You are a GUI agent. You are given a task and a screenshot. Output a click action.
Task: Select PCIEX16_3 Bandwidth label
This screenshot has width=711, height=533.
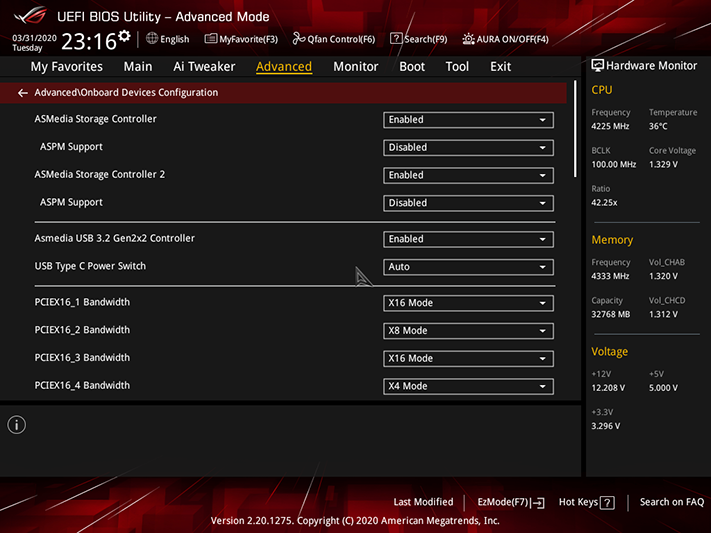point(82,357)
